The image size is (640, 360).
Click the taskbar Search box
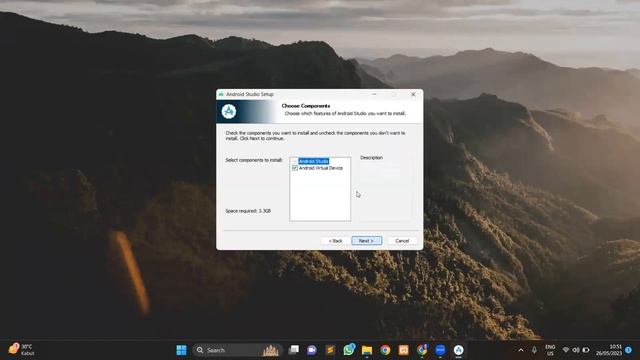(x=238, y=350)
